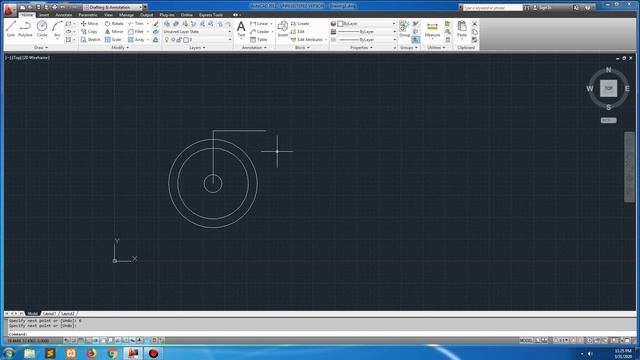Click the N compass direction on ViewCube

[608, 70]
